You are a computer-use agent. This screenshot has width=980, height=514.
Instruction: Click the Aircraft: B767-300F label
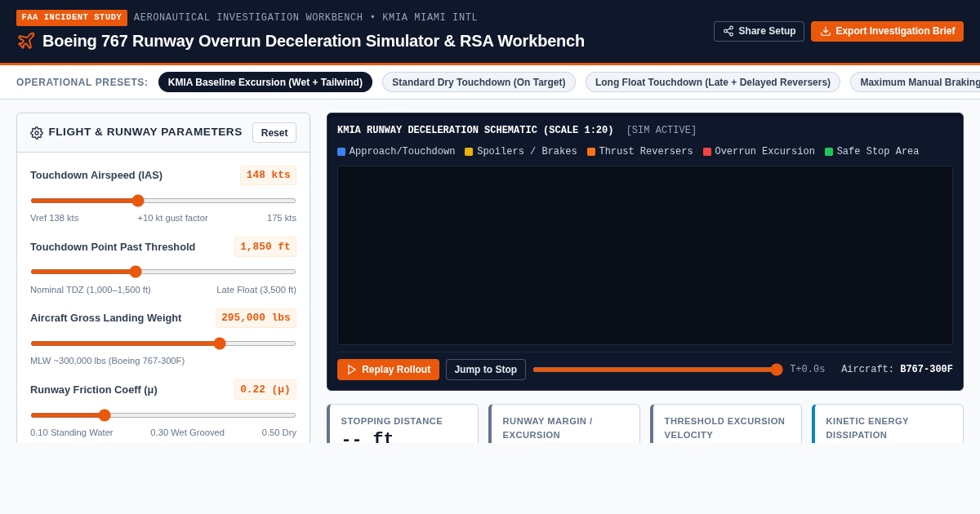coord(897,370)
